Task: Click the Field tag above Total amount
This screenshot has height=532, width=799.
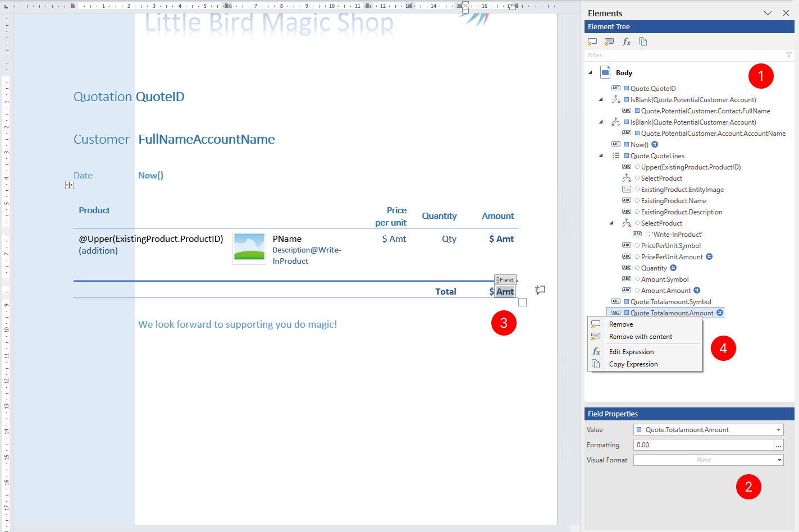Action: (505, 280)
